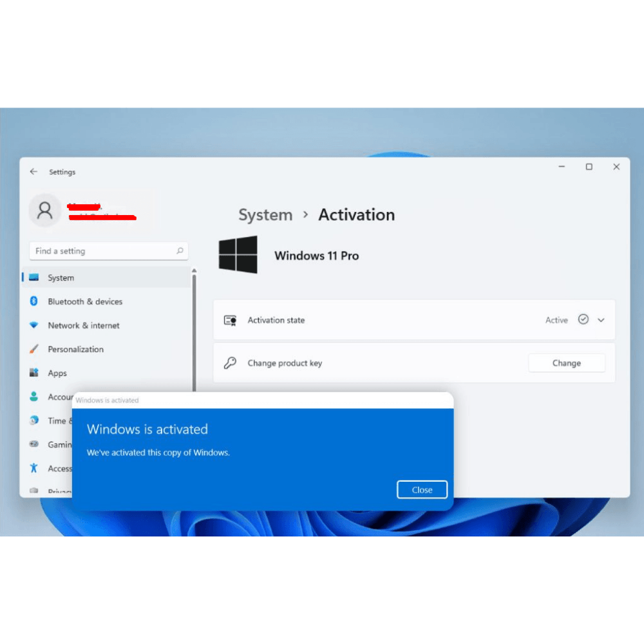The width and height of the screenshot is (644, 644).
Task: Click the System monitor icon in sidebar
Action: pyautogui.click(x=34, y=277)
